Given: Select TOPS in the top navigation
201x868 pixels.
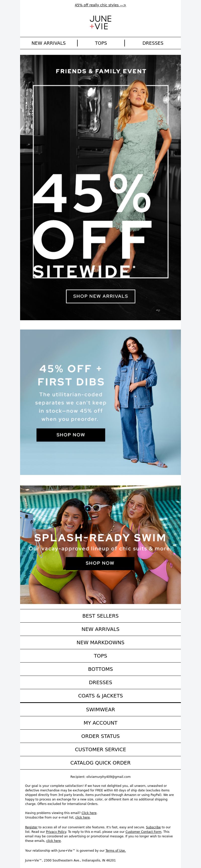Looking at the screenshot, I should pos(101,43).
